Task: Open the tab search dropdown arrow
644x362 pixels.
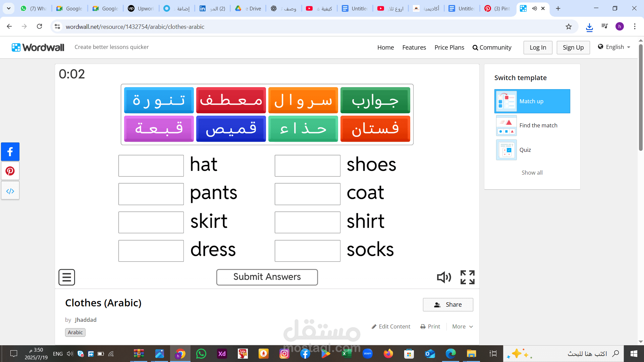Action: pyautogui.click(x=9, y=8)
